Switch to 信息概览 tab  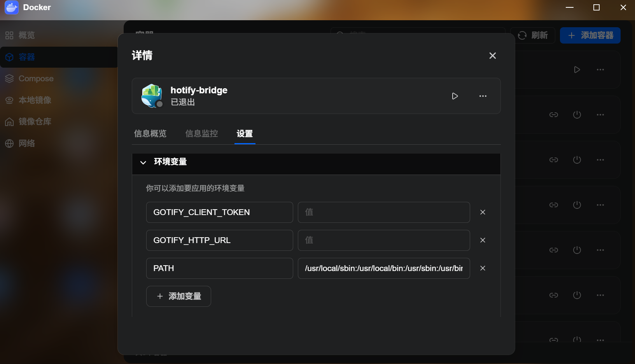point(150,134)
